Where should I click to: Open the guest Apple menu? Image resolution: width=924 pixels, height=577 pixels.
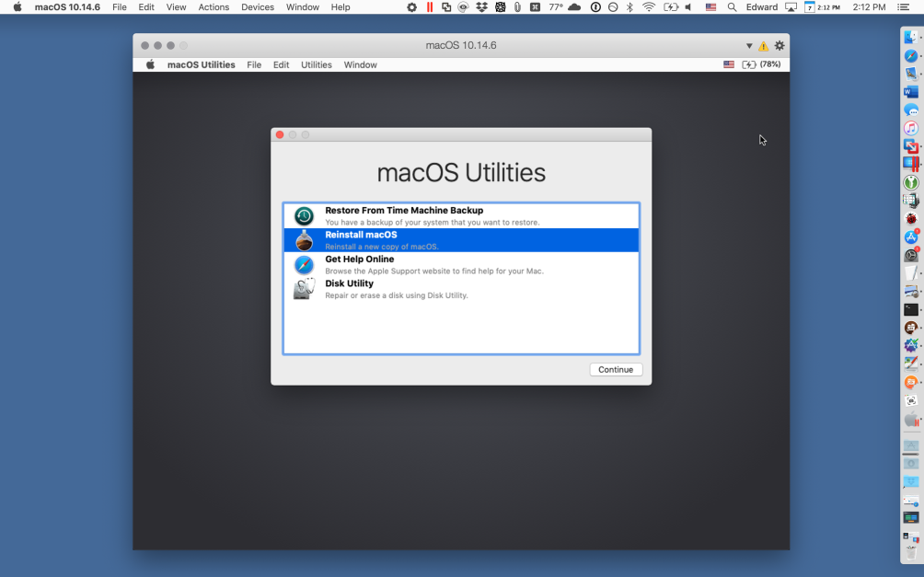pyautogui.click(x=150, y=64)
